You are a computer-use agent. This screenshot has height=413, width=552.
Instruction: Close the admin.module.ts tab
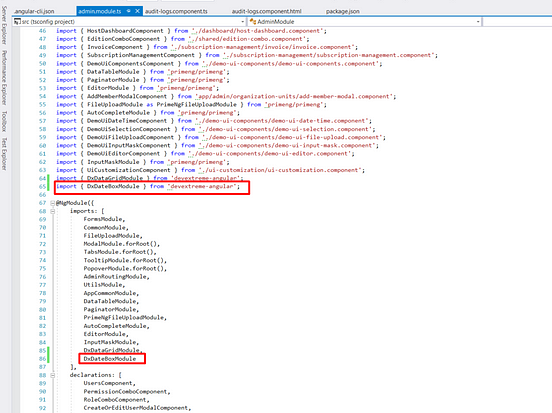137,11
